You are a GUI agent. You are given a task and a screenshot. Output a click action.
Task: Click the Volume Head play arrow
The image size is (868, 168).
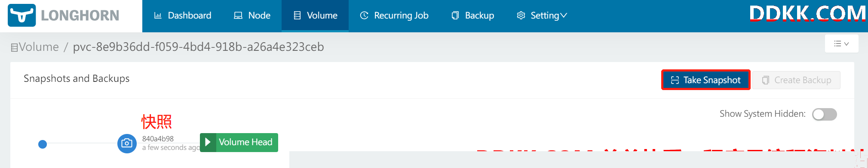208,142
